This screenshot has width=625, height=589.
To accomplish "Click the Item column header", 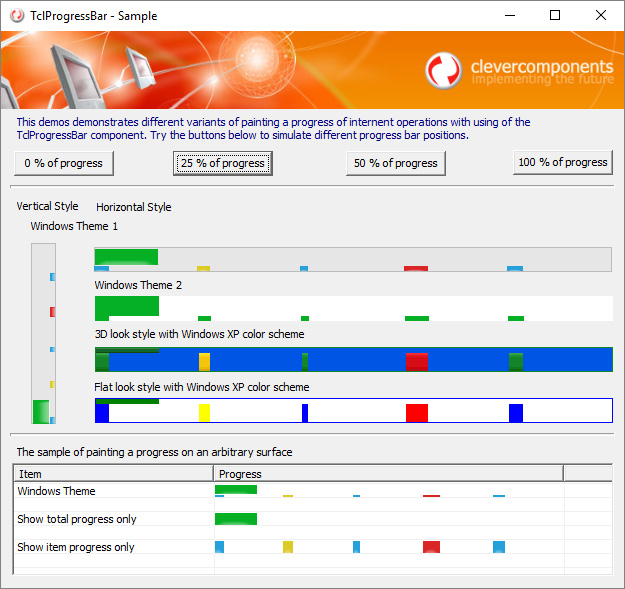I will (x=113, y=474).
